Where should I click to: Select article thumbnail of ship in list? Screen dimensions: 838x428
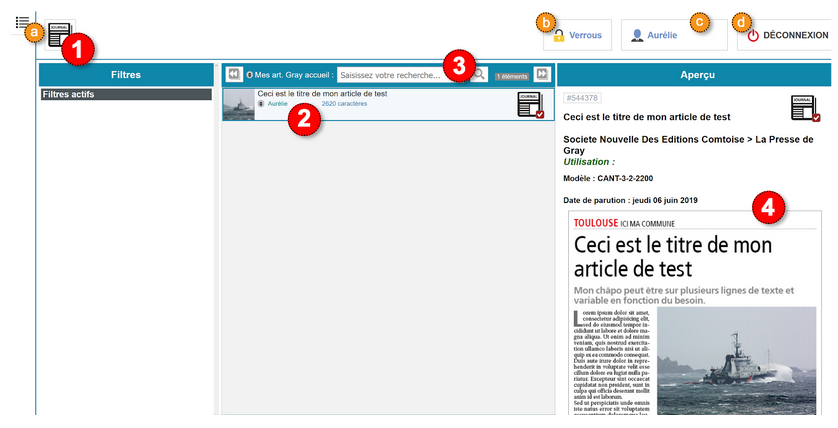click(238, 105)
